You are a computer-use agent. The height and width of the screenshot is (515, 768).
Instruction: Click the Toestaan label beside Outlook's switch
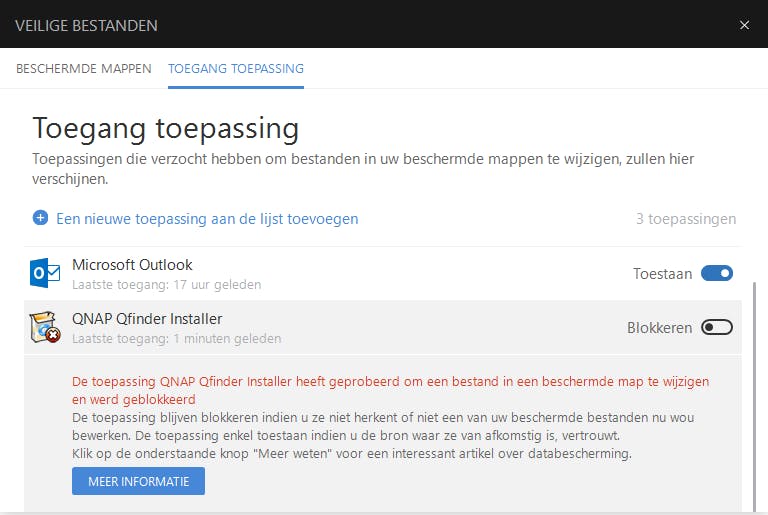pos(662,273)
